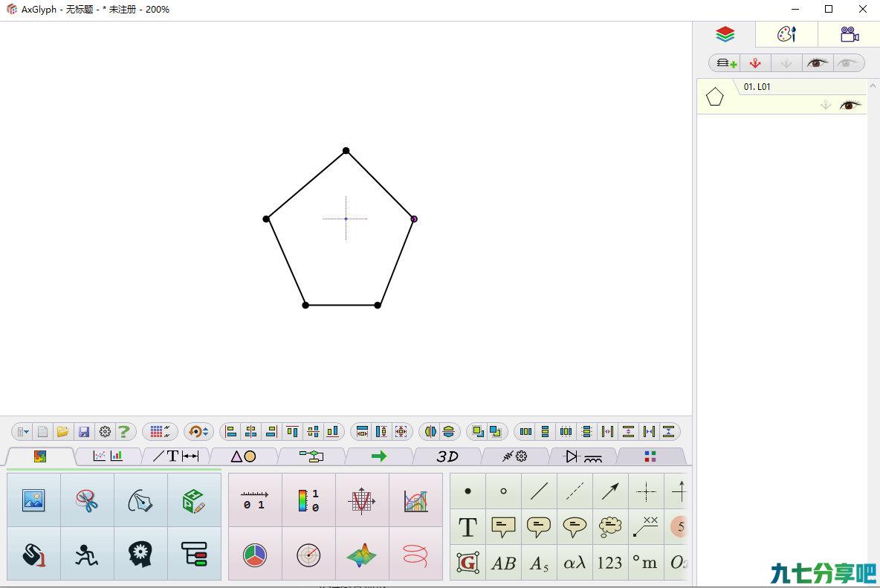Insert the leader line label tool
Viewport: 880px width, 588px height.
pyautogui.click(x=646, y=527)
